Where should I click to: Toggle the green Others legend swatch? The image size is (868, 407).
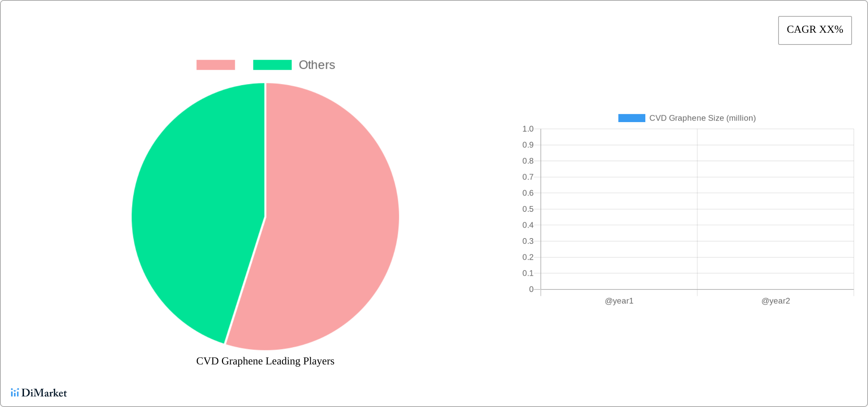coord(272,65)
